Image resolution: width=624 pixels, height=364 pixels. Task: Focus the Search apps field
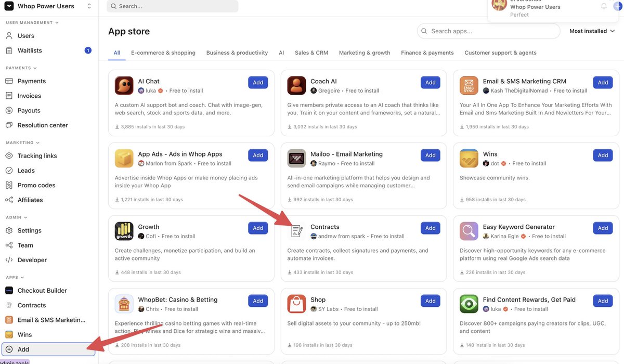[488, 31]
